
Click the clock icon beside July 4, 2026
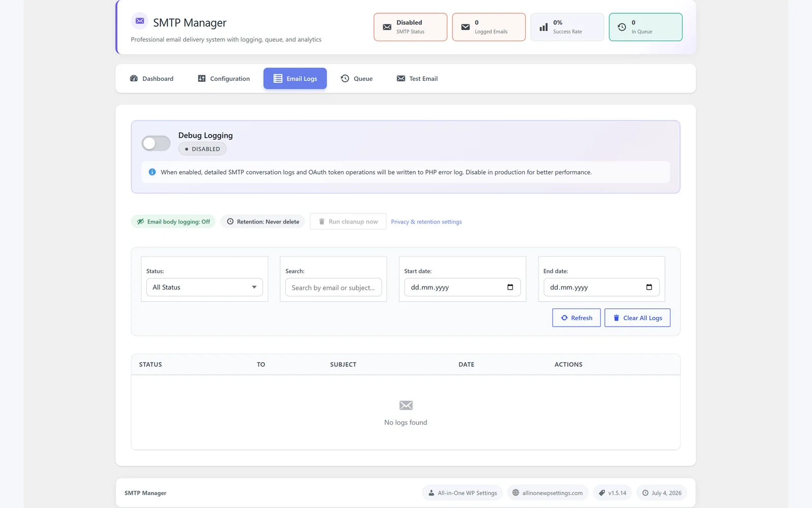click(646, 493)
